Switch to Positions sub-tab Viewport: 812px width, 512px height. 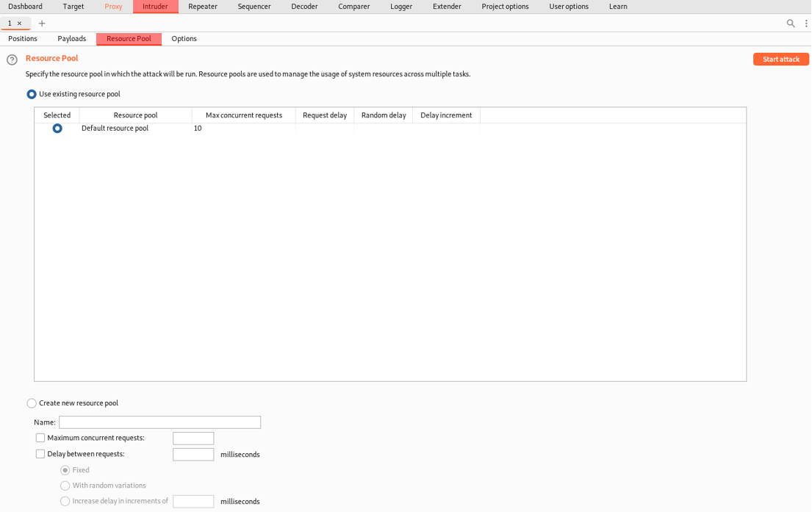coord(23,39)
